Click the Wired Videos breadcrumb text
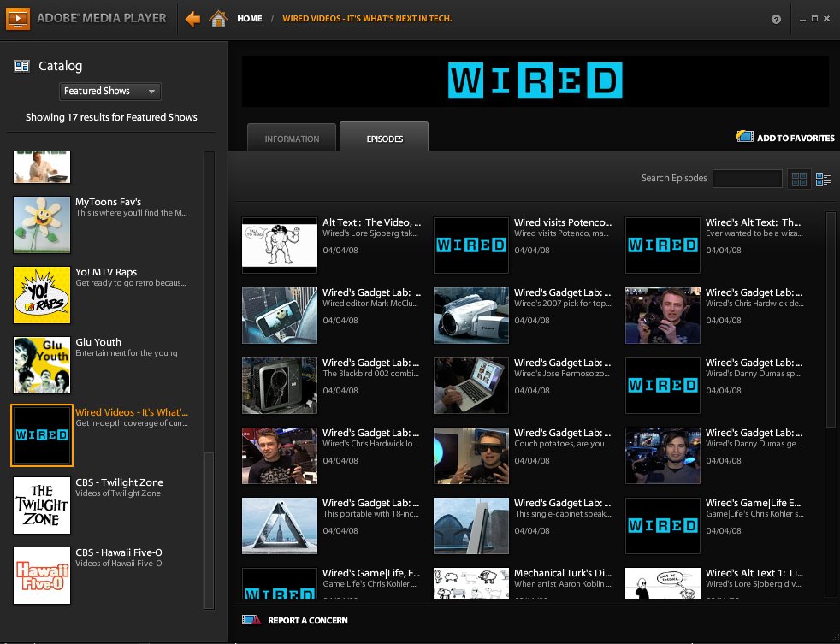 [368, 17]
